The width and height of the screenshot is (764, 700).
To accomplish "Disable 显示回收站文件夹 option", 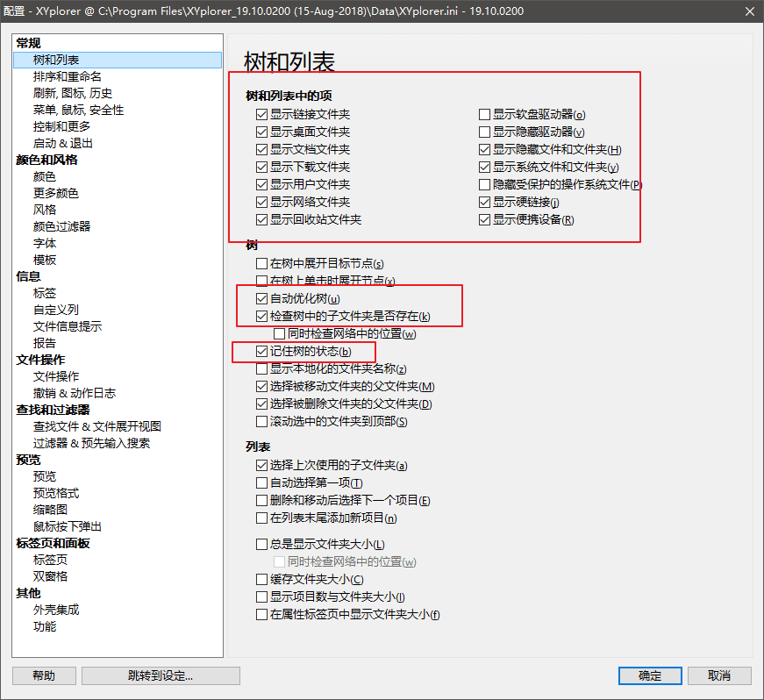I will tap(261, 218).
